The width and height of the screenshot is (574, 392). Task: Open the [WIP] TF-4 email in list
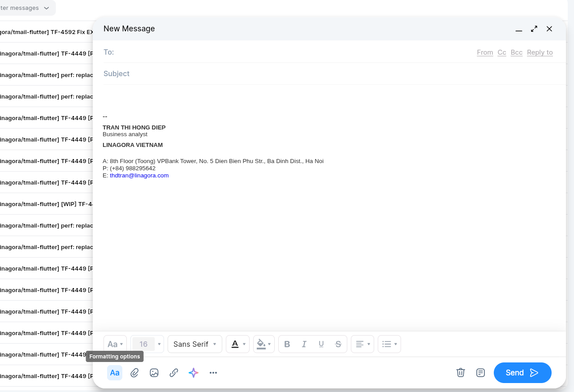pos(46,204)
